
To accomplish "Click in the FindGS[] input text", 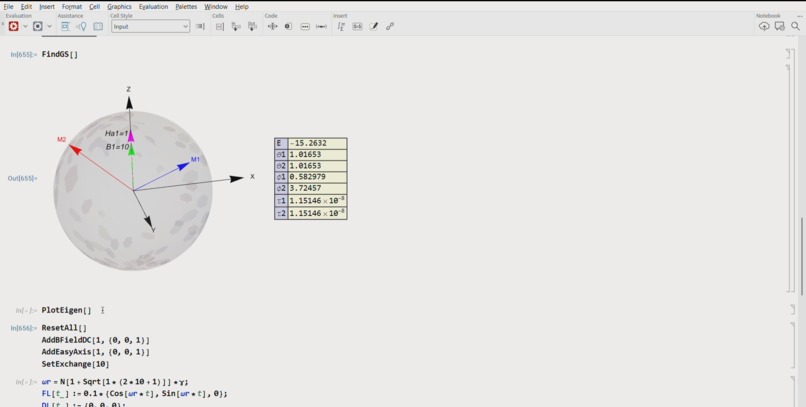I will pyautogui.click(x=60, y=54).
